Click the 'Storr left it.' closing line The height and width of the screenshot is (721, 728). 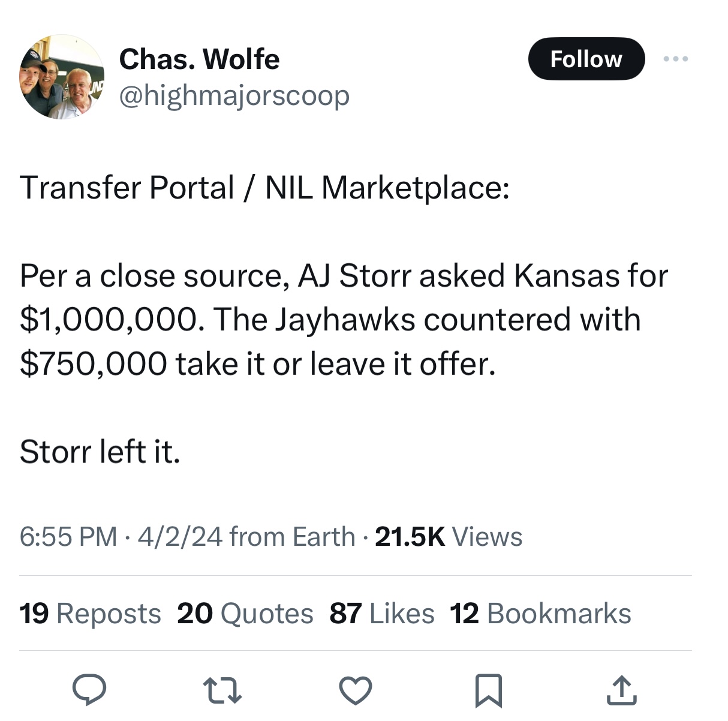(100, 452)
